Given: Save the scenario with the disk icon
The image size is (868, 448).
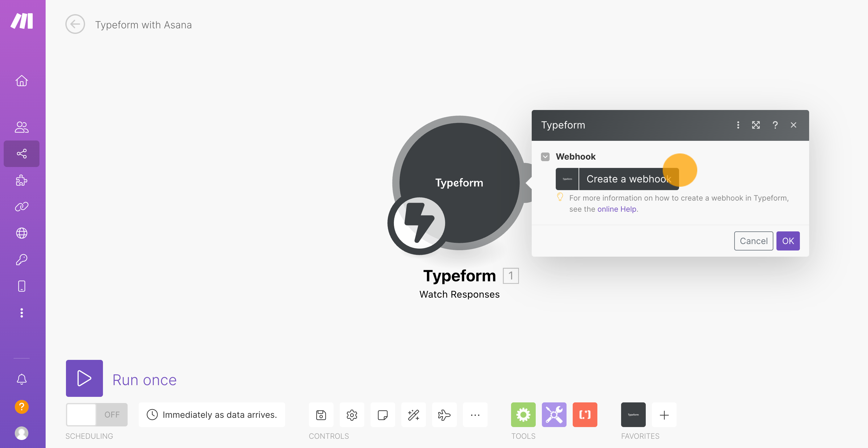Looking at the screenshot, I should pyautogui.click(x=321, y=415).
